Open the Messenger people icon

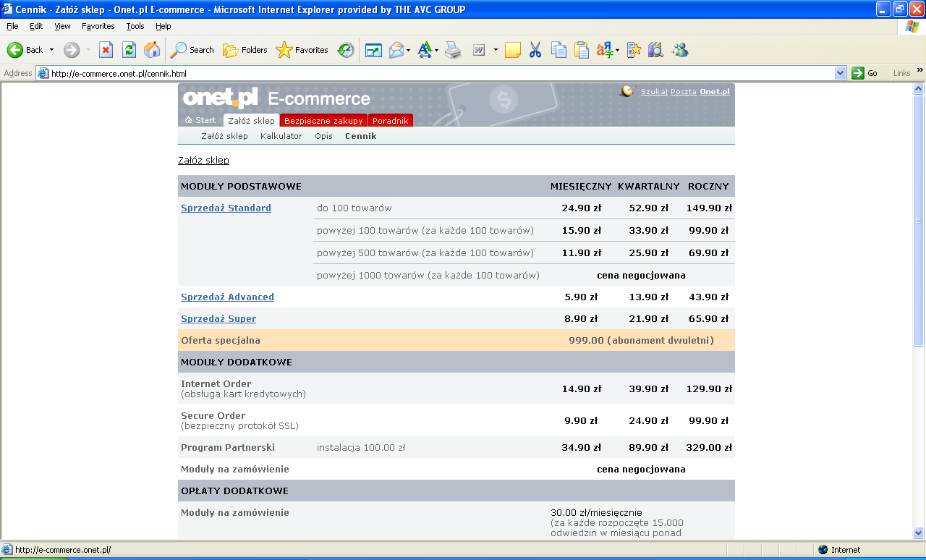(x=679, y=50)
